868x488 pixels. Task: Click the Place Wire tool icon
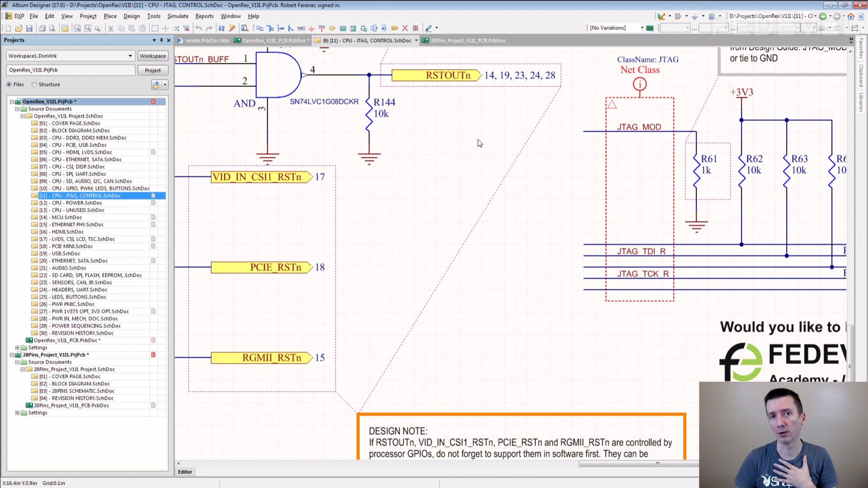[259, 28]
